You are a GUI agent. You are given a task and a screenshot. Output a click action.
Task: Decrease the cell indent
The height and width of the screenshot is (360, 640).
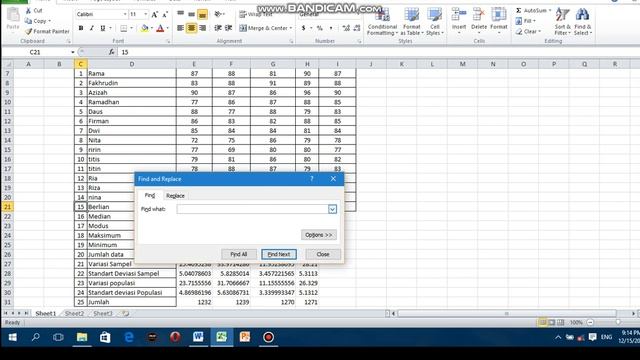pos(218,28)
